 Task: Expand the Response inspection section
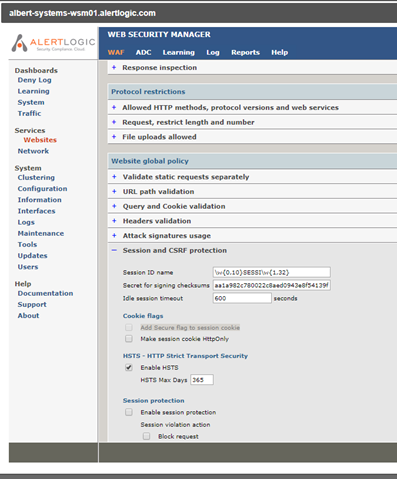(114, 68)
